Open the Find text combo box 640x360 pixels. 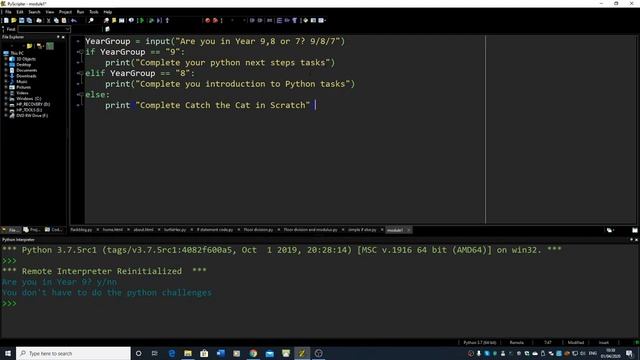coord(44,29)
